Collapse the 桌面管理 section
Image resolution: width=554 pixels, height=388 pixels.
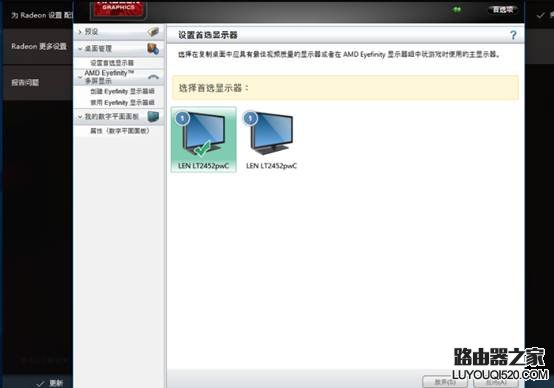[x=80, y=49]
